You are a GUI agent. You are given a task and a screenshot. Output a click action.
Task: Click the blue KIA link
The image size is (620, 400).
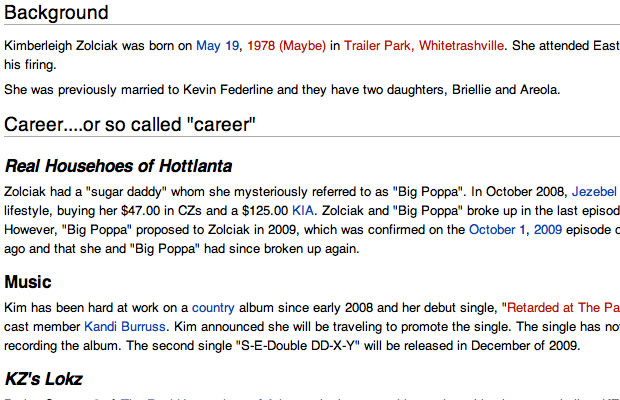click(x=303, y=211)
